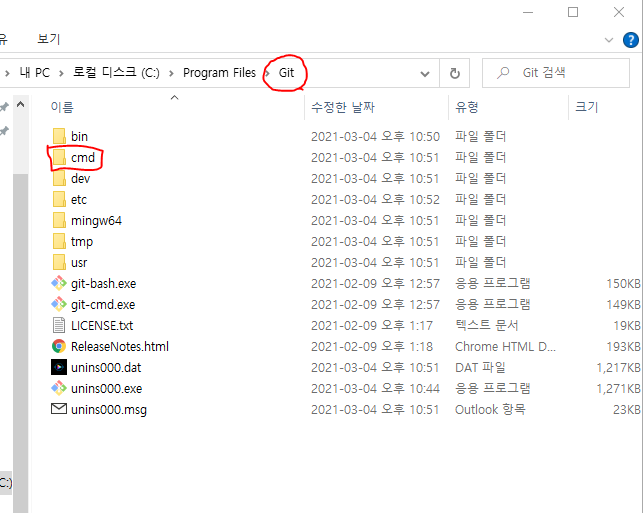Click the DAT 파일 type cell
The image size is (643, 513).
(x=480, y=367)
